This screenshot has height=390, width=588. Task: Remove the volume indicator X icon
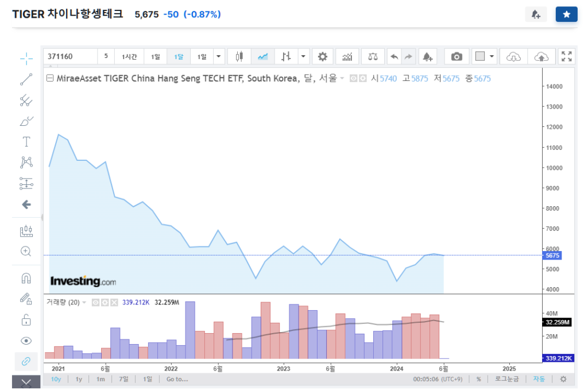coord(114,302)
